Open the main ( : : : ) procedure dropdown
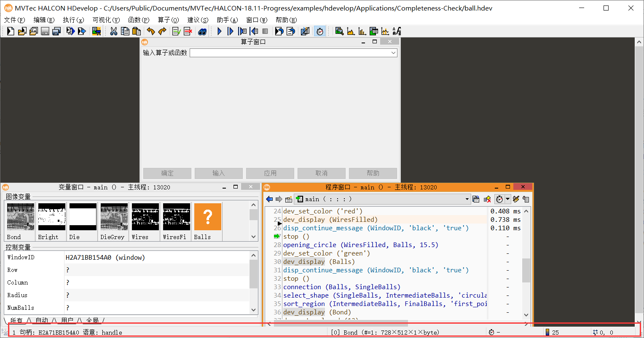The height and width of the screenshot is (338, 644). (x=382, y=199)
